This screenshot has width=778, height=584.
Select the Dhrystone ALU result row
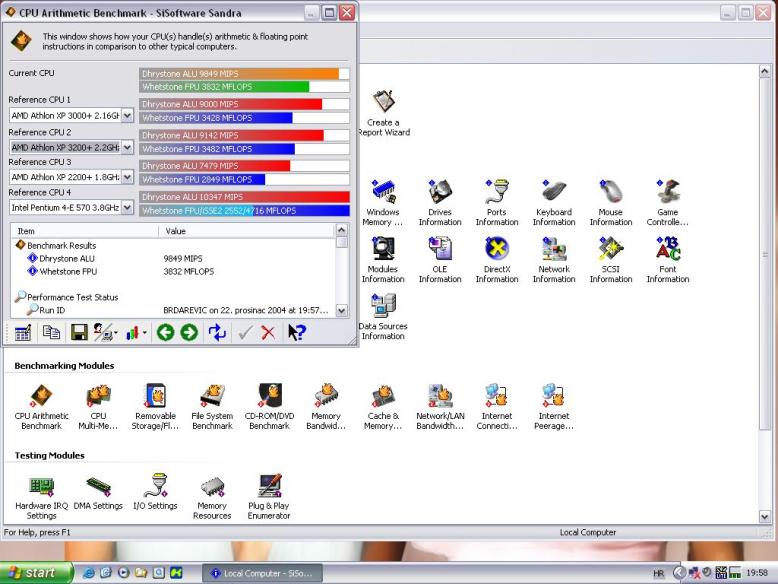tap(173, 259)
